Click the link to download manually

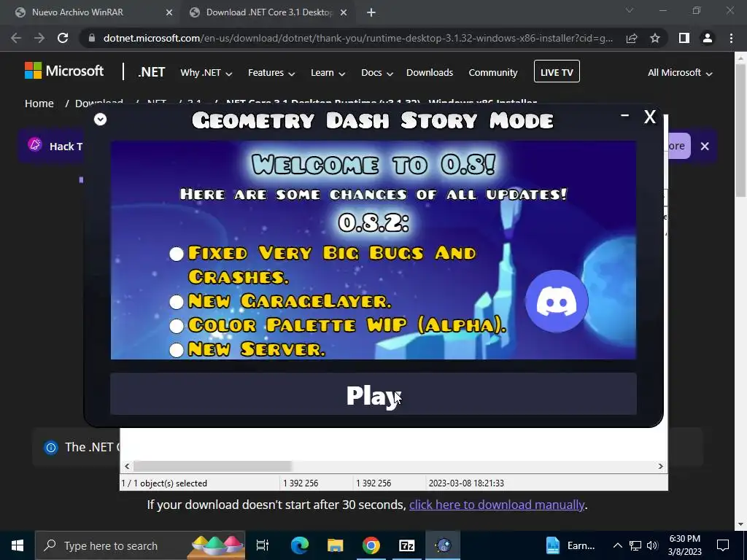pyautogui.click(x=496, y=505)
